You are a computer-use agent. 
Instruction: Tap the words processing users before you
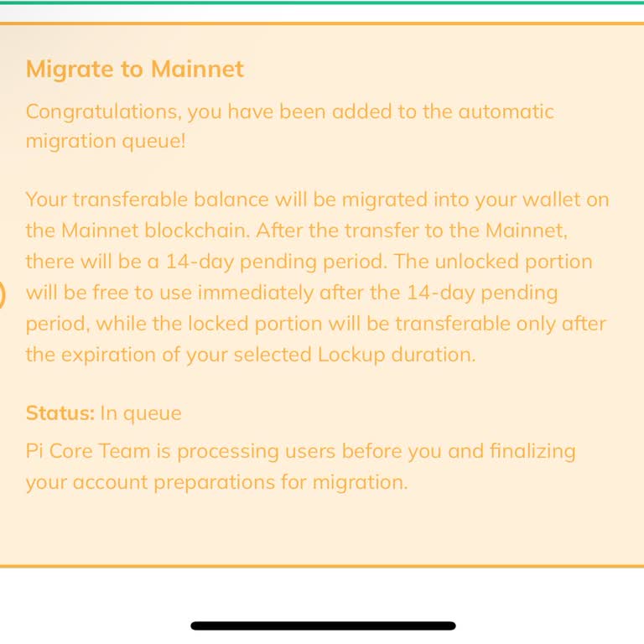pos(309,451)
